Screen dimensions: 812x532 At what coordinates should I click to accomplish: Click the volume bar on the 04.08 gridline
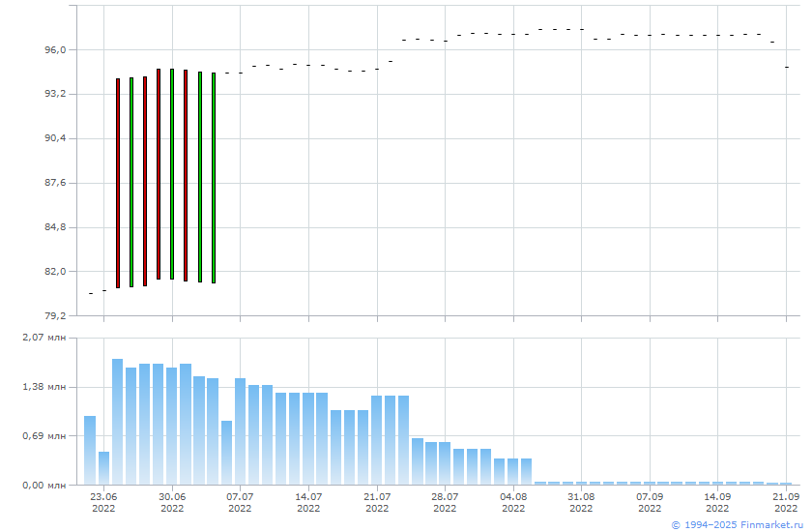[513, 472]
